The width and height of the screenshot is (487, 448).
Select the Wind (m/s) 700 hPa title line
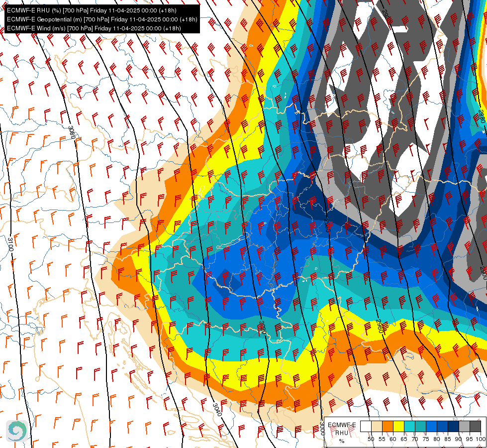pos(94,28)
